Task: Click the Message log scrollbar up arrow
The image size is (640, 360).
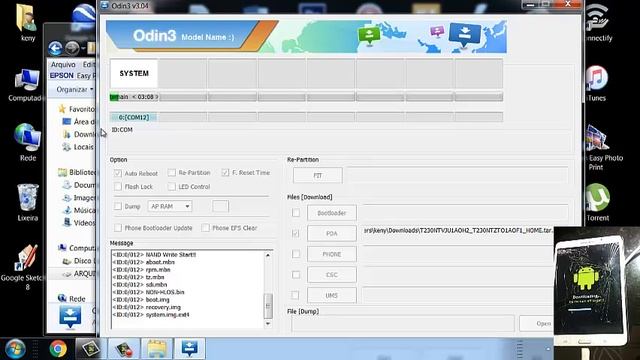Action: 268,256
